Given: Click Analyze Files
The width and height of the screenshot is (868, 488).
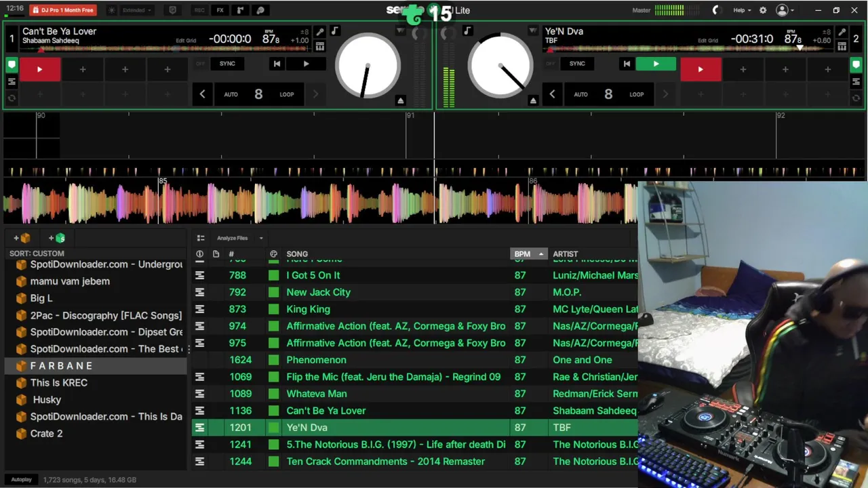Looking at the screenshot, I should coord(232,238).
